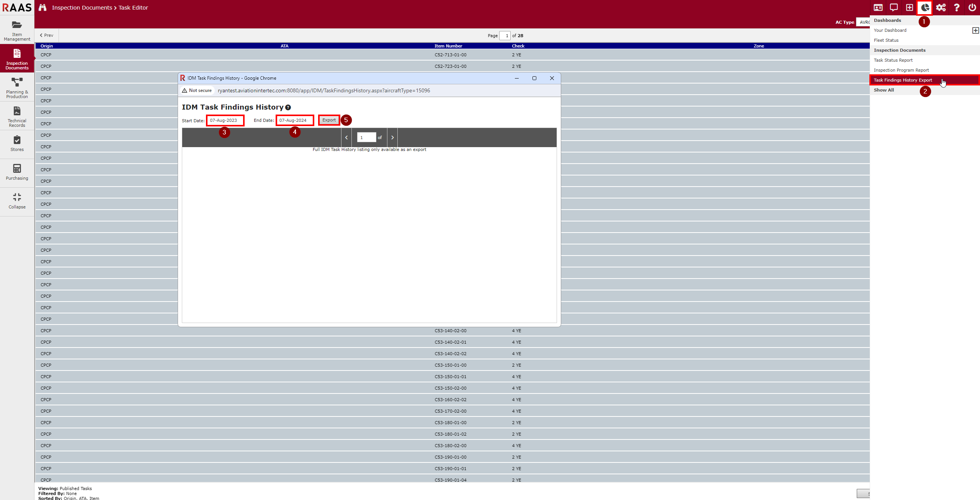Select Inspection Program Report menu entry
This screenshot has width=980, height=500.
901,70
